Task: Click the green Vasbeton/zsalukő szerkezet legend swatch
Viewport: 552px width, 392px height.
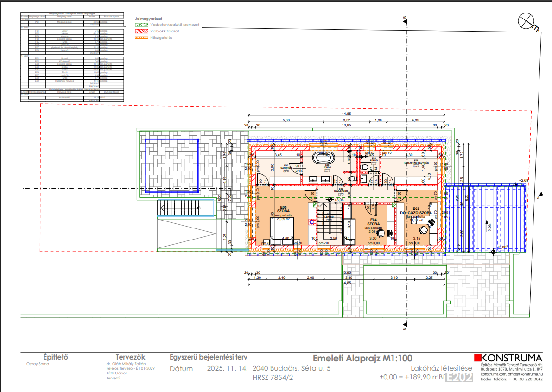Action: click(x=141, y=25)
